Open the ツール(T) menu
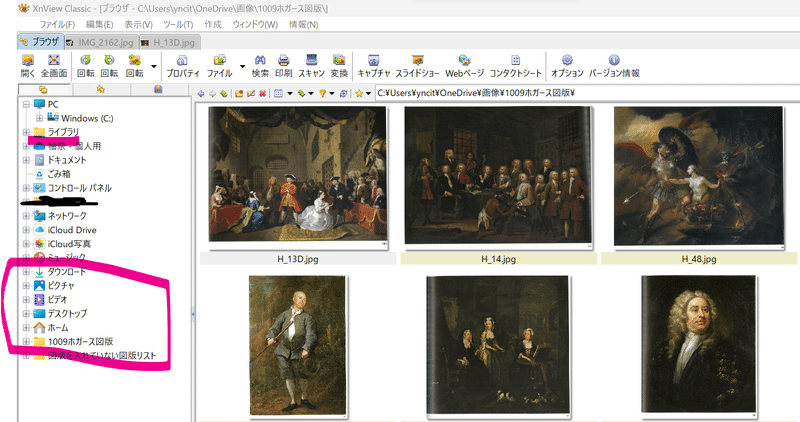The height and width of the screenshot is (422, 800). [x=178, y=24]
